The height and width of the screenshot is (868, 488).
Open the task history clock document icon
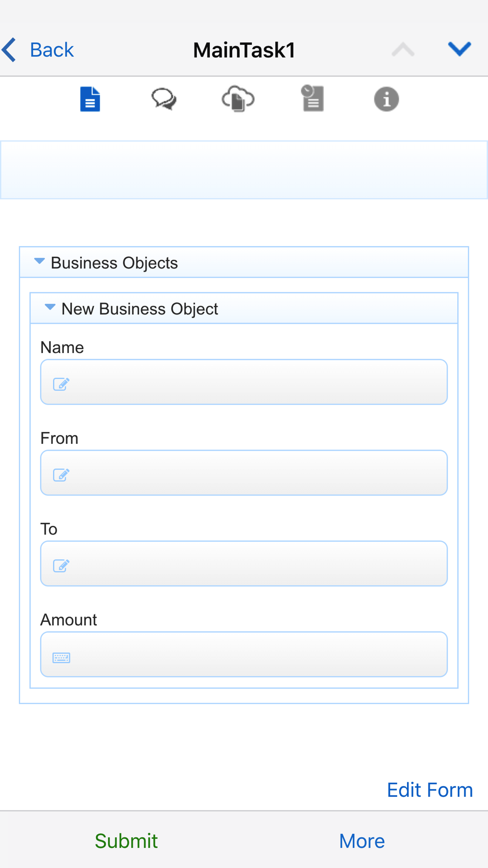(x=312, y=99)
